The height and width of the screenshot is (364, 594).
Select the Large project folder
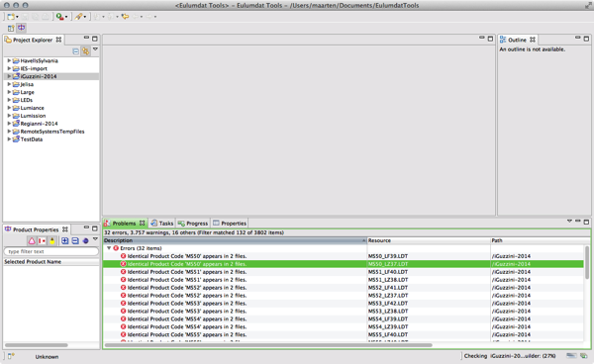point(27,92)
